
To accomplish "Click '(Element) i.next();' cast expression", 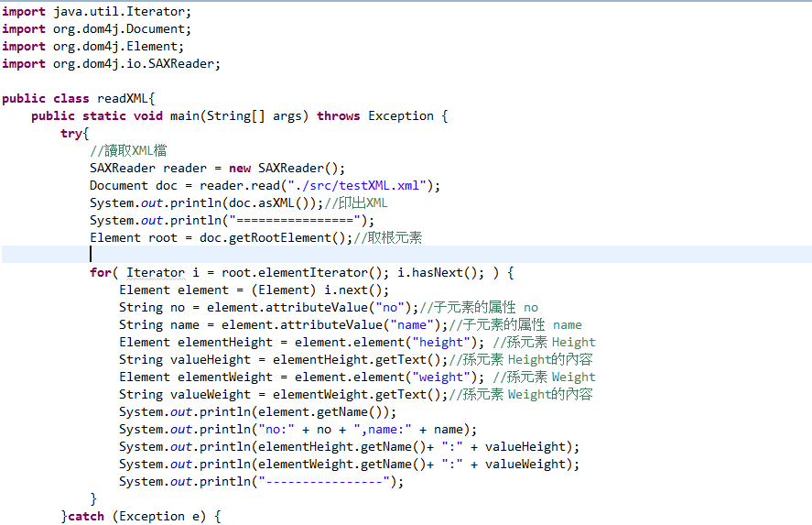I will 320,290.
